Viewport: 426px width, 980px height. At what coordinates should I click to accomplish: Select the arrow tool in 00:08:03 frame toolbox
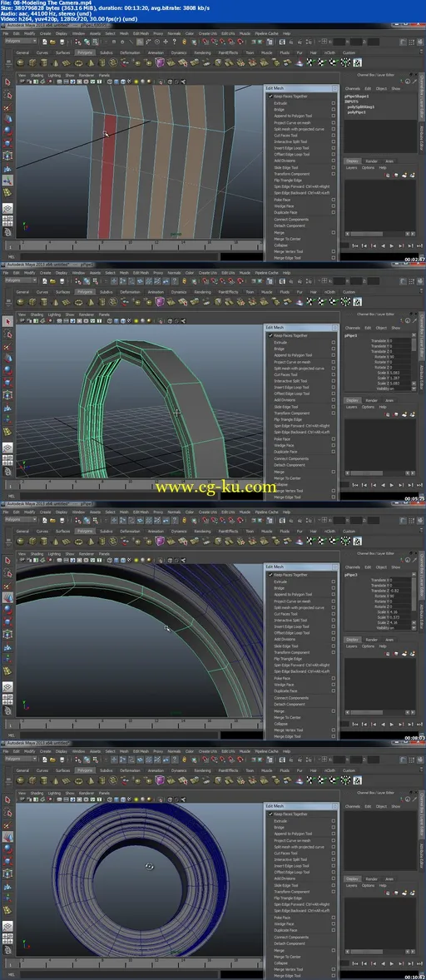coord(7,561)
